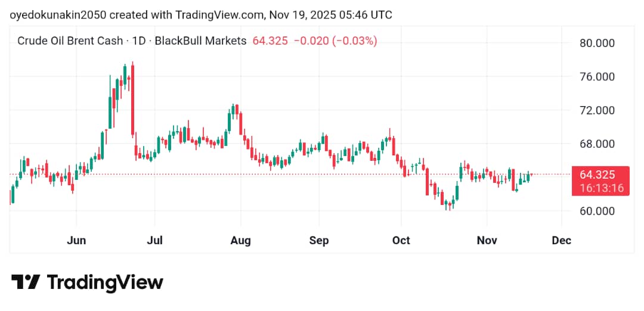
Task: Click the 80.000 price axis label
Action: point(596,43)
